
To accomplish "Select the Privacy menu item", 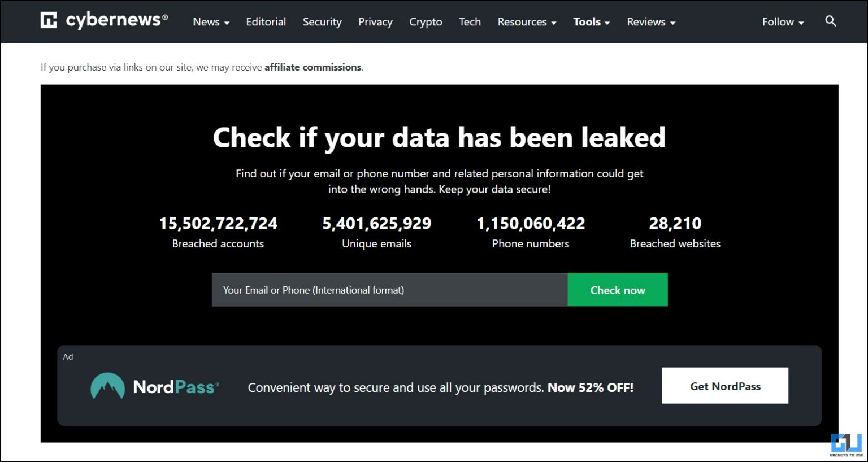I will tap(375, 22).
